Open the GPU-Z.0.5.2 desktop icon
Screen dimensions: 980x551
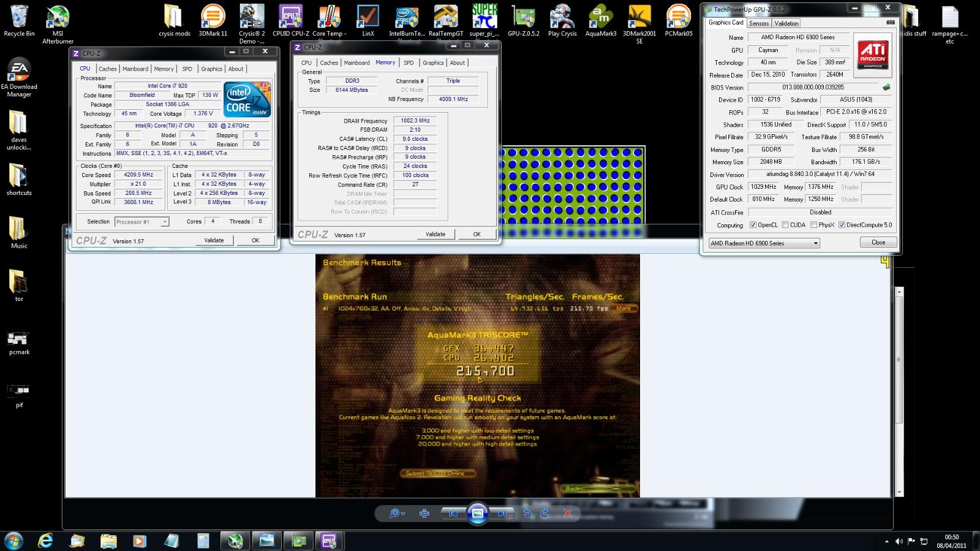[x=523, y=20]
